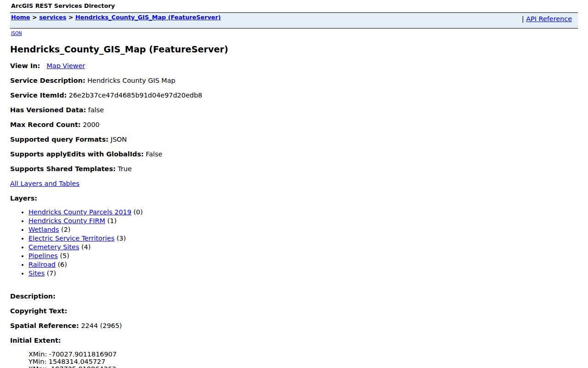588x368 pixels.
Task: Select Service ItemId value 26e2b37ce47d4685b91d04e97d20edb8
Action: click(136, 95)
